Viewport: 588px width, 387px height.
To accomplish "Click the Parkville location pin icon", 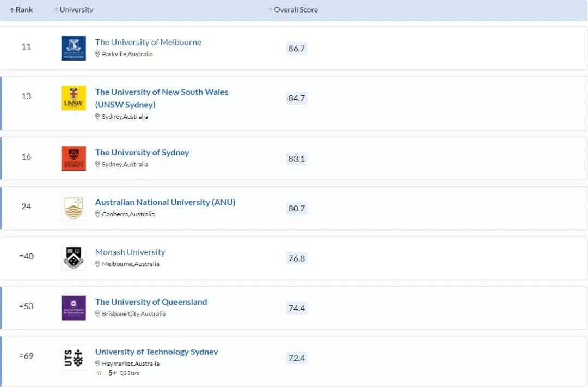I will point(97,53).
